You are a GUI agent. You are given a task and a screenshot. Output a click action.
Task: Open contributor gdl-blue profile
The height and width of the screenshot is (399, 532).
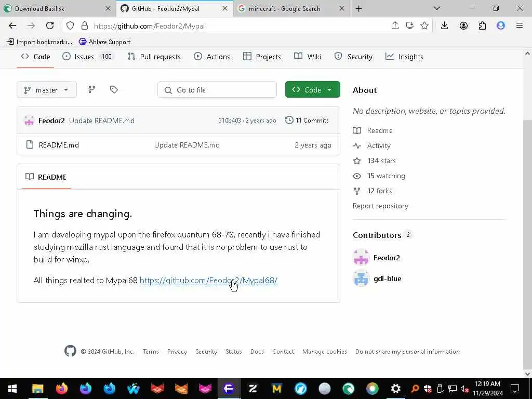pos(387,278)
